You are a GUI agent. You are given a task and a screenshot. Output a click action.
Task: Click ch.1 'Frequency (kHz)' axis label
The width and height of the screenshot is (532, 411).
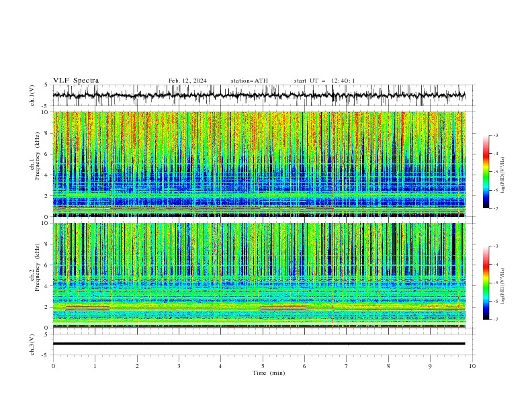38,154
